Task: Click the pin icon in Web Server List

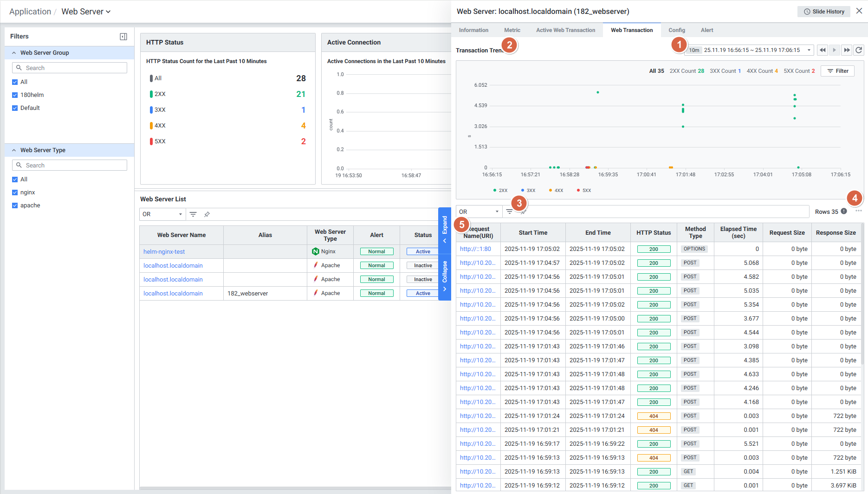Action: coord(207,214)
